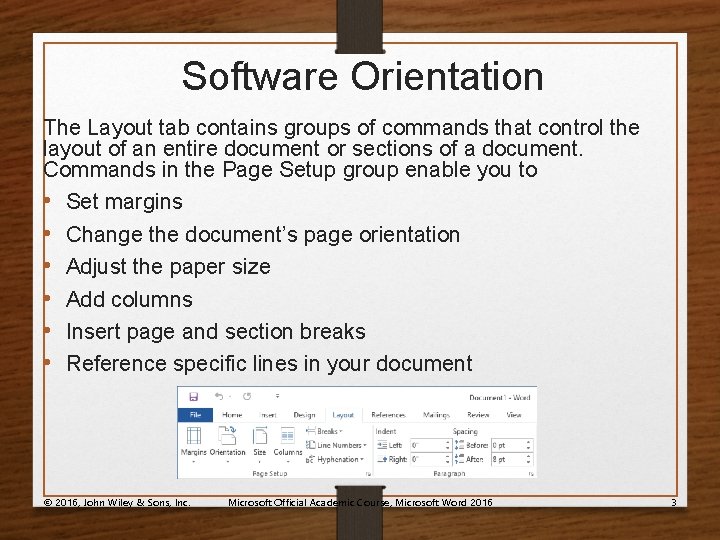Click the Indent Left icon
Screen dimensions: 720x540
click(x=382, y=445)
